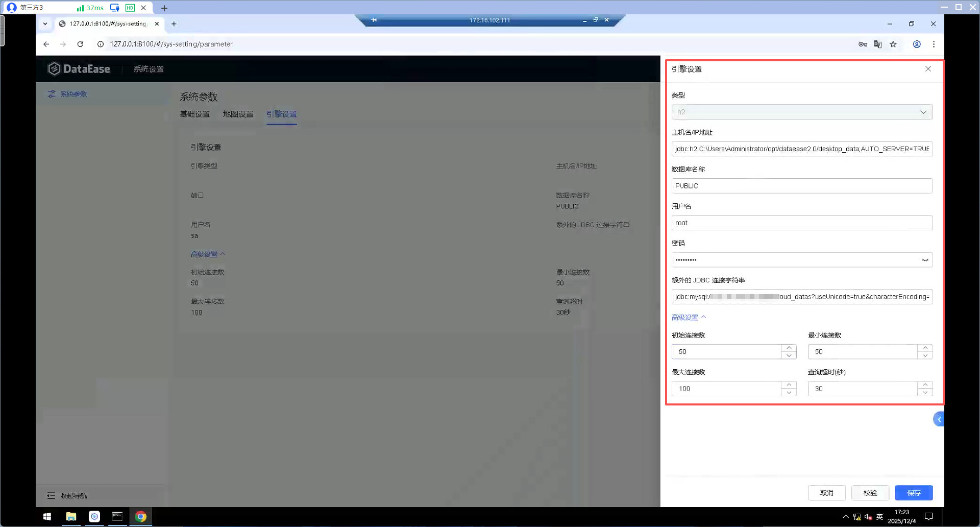
Task: Close the 引擎设置 drawer panel
Action: (x=928, y=69)
